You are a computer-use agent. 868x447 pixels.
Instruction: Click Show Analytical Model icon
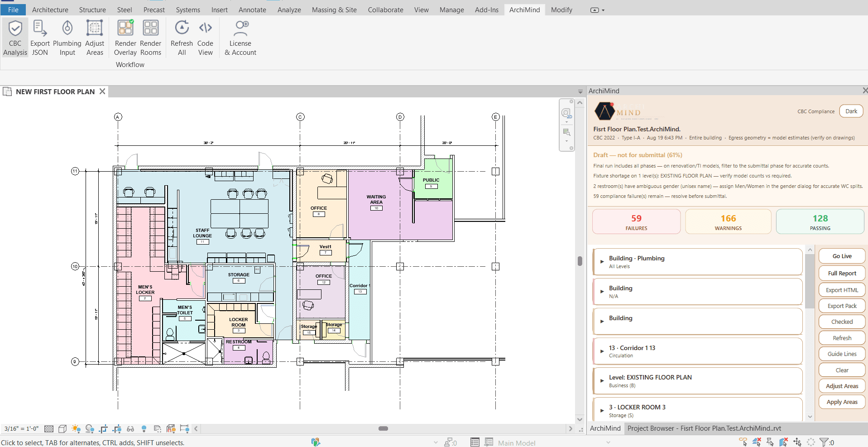click(171, 428)
